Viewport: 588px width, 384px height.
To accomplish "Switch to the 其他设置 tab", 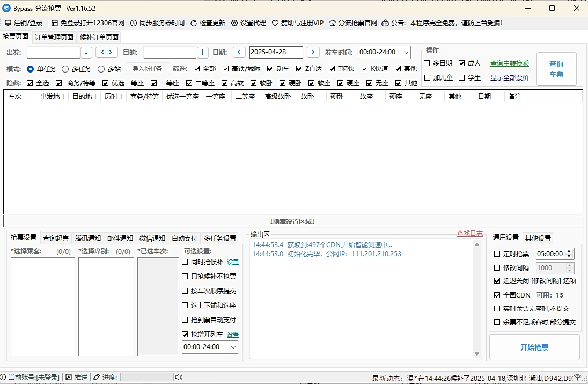I will pyautogui.click(x=538, y=238).
